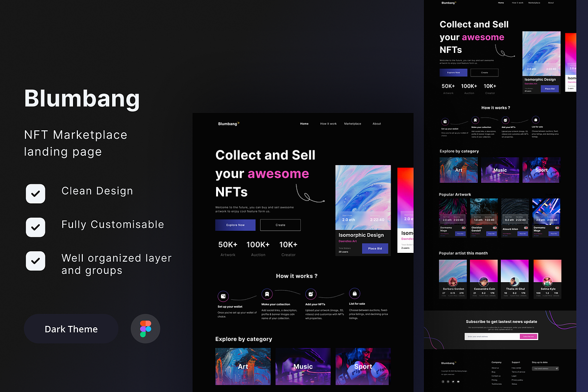Click the List for sale lock icon
588x392 pixels.
tap(354, 293)
